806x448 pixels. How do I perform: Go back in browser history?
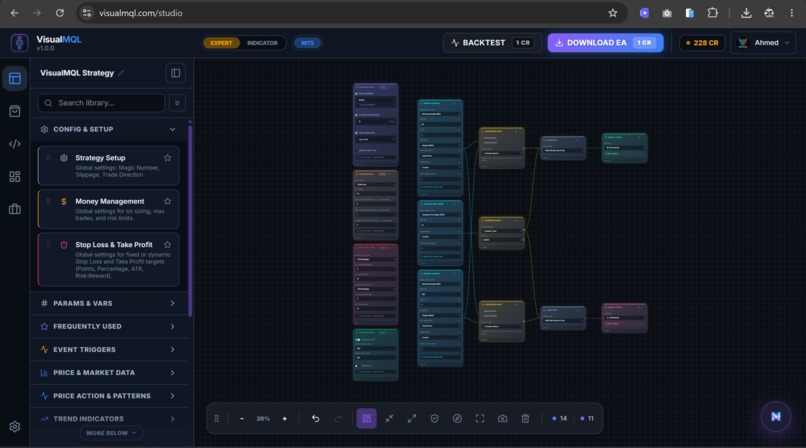tap(14, 13)
